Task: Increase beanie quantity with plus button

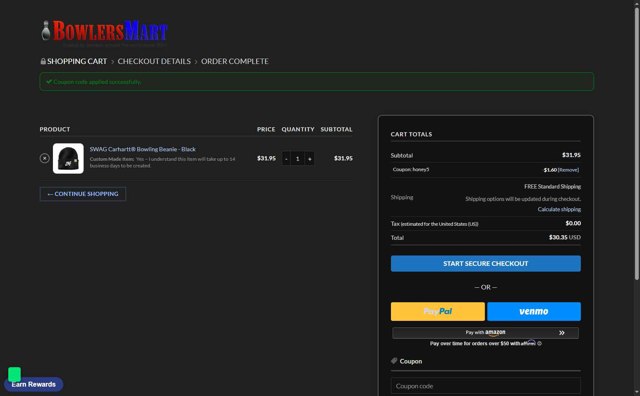Action: tap(309, 158)
